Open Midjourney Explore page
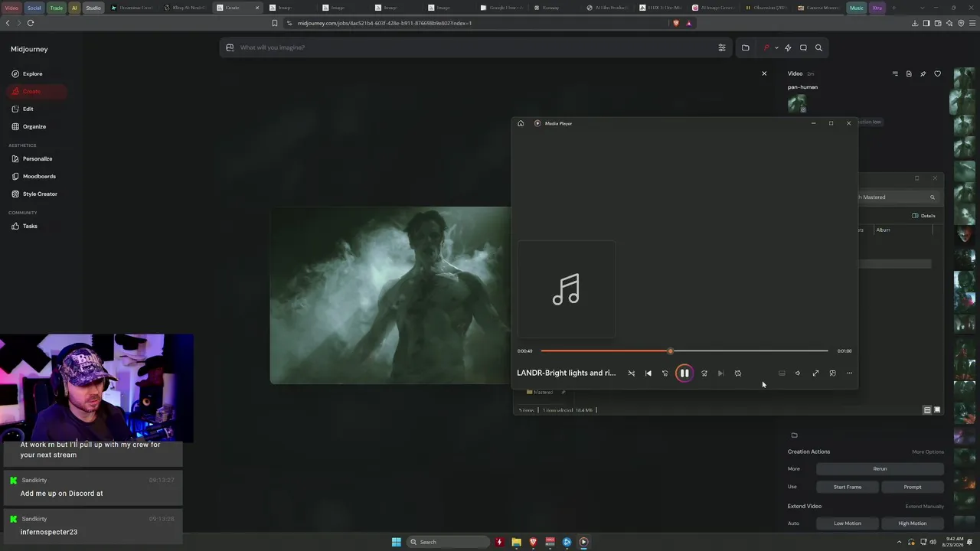The image size is (980, 551). 27,73
